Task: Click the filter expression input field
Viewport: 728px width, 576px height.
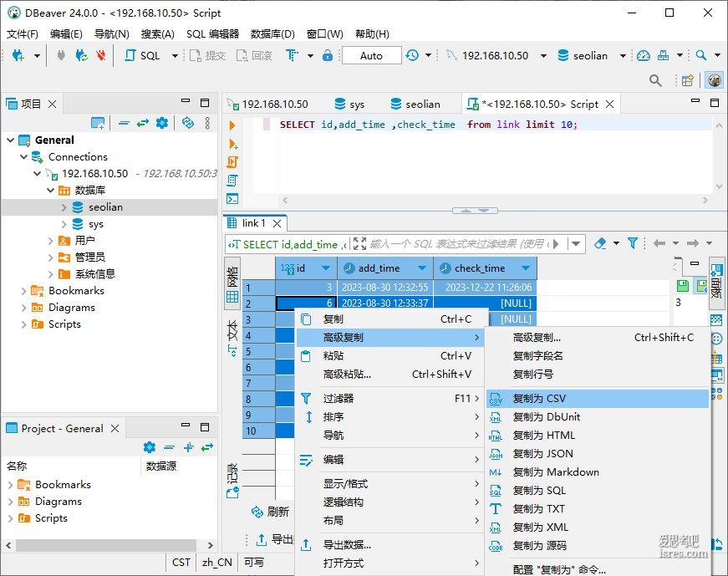Action: [x=459, y=243]
